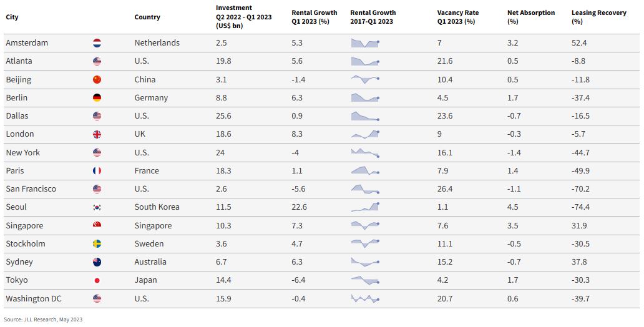
Task: Sort table by City column header
Action: [12, 17]
